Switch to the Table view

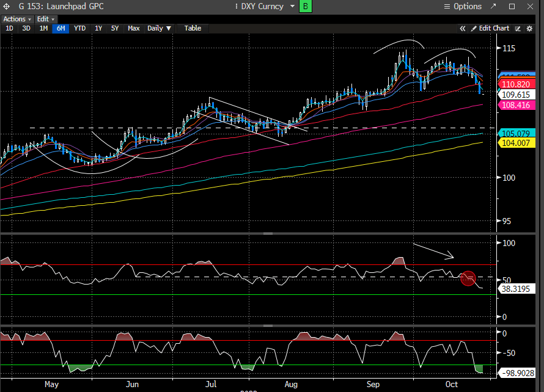193,28
